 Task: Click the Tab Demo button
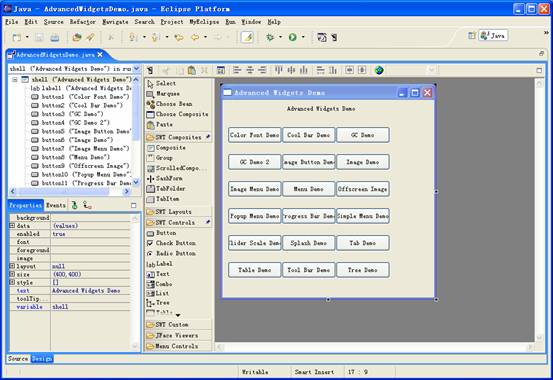click(363, 243)
